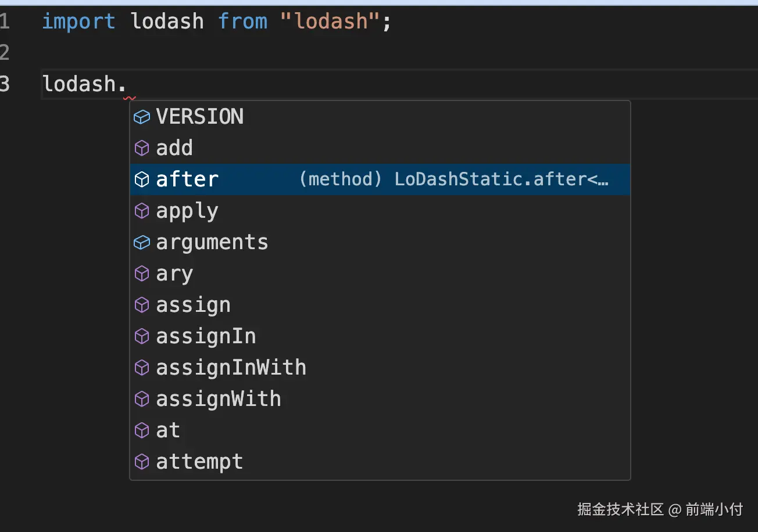The width and height of the screenshot is (758, 532).
Task: Accept the VERSION property suggestion
Action: pyautogui.click(x=199, y=117)
